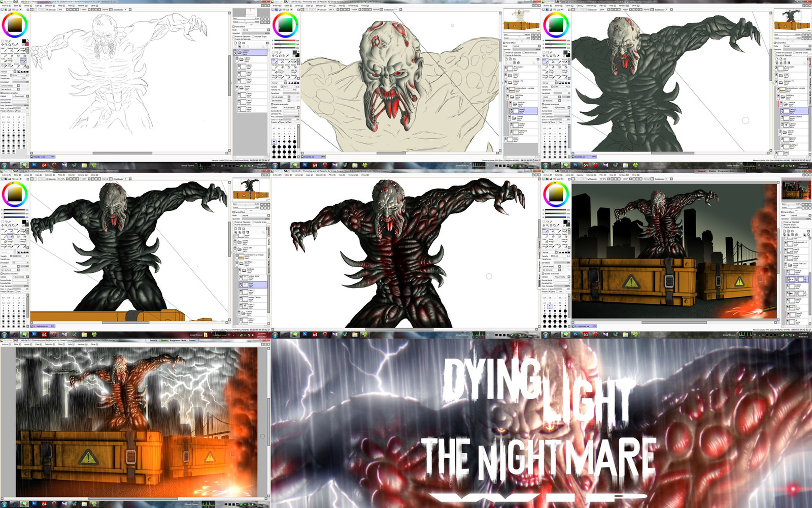Open Photoshop from taskbar below the storm window
This screenshot has height=508, width=812.
pyautogui.click(x=33, y=504)
